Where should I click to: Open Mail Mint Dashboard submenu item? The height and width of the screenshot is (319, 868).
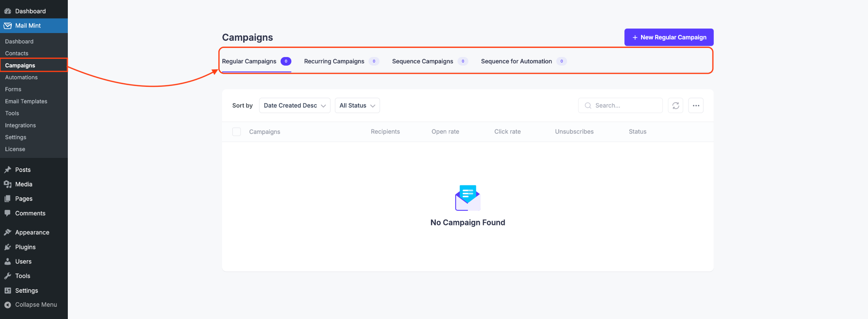pos(19,42)
